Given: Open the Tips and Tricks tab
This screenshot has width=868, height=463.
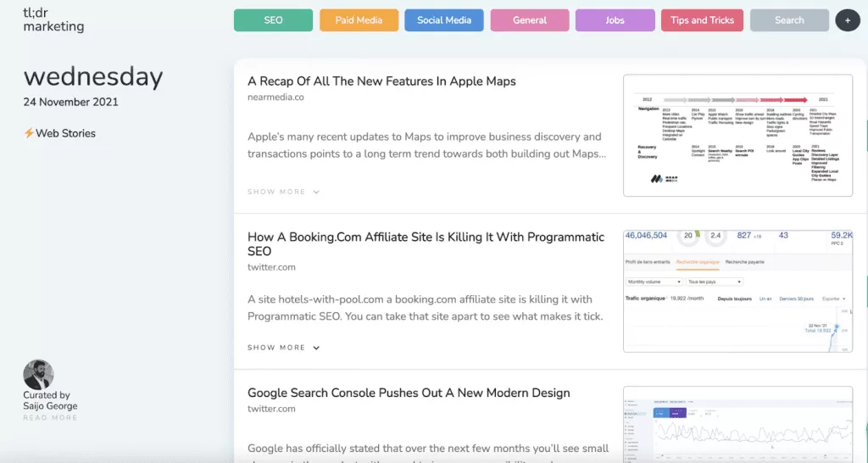Looking at the screenshot, I should 702,20.
